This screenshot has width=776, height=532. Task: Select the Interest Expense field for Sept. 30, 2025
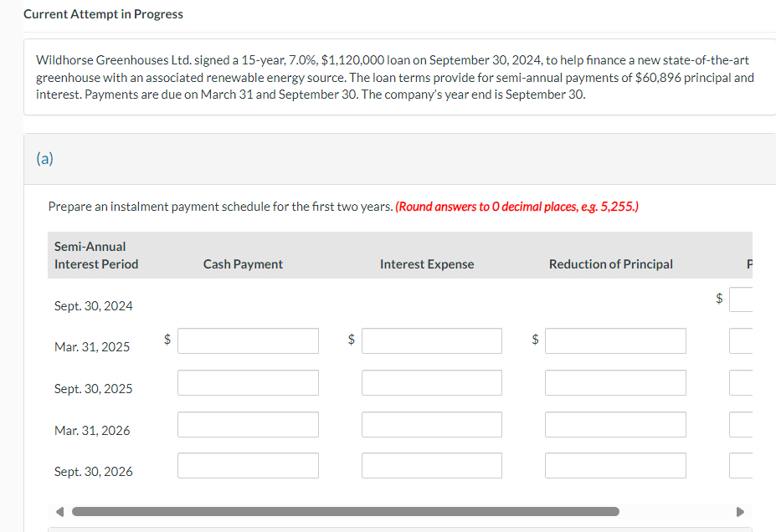point(431,382)
